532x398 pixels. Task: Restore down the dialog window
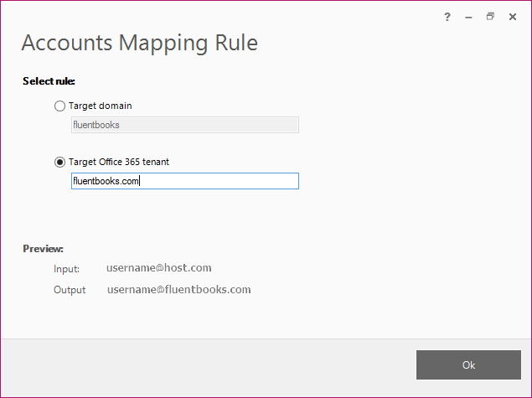[x=490, y=16]
